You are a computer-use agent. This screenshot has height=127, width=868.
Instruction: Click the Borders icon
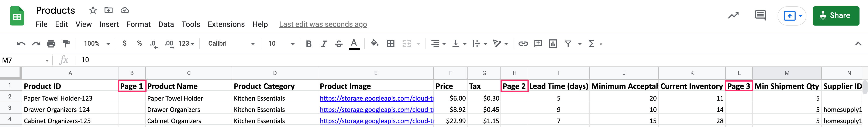390,43
